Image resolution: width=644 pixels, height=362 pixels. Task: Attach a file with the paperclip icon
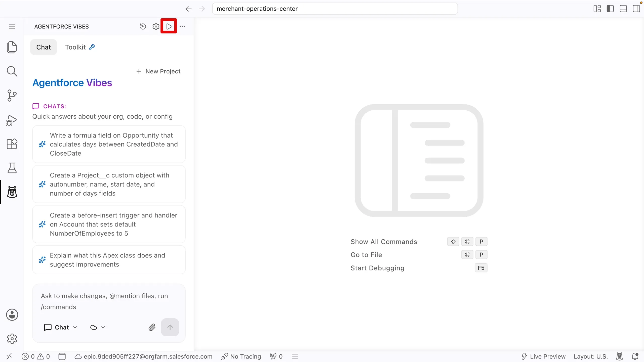click(x=152, y=327)
